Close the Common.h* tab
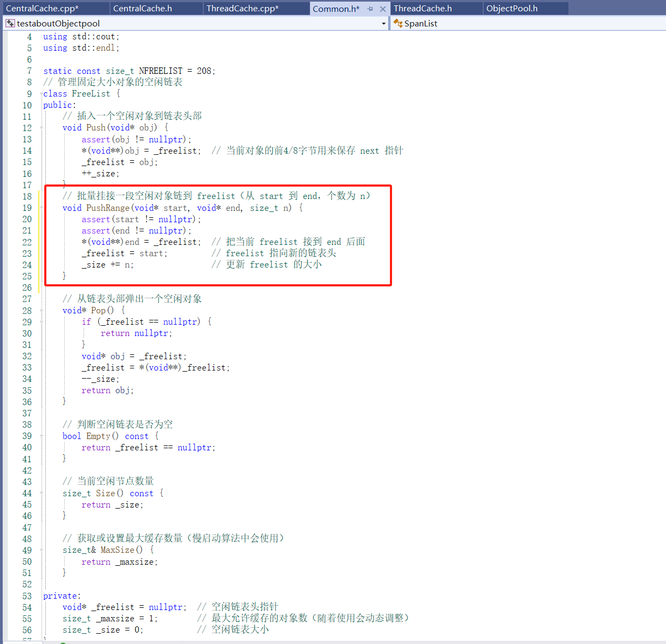Screen dimensions: 666x644 (x=383, y=9)
